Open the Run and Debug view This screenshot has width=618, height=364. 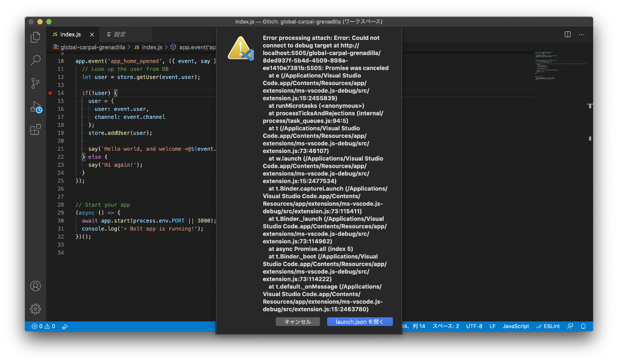36,107
